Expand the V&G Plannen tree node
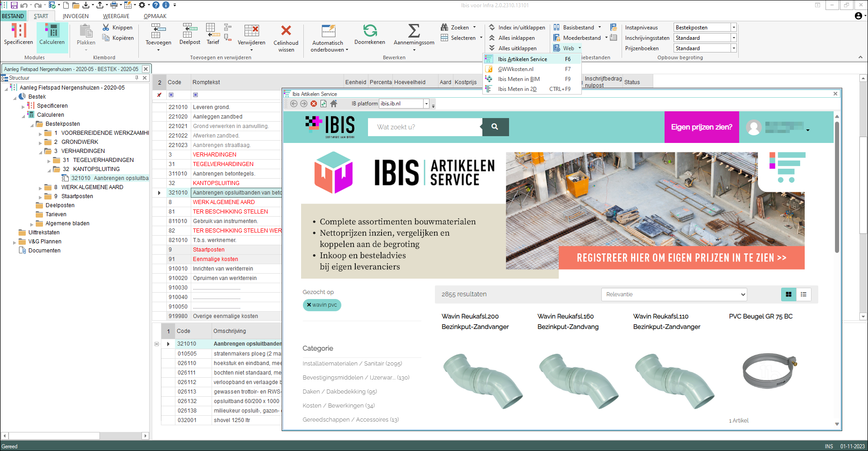This screenshot has width=868, height=451. point(14,242)
